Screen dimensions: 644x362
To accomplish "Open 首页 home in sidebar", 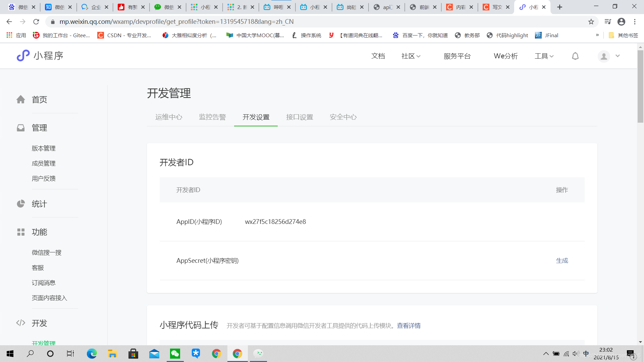I will click(39, 100).
